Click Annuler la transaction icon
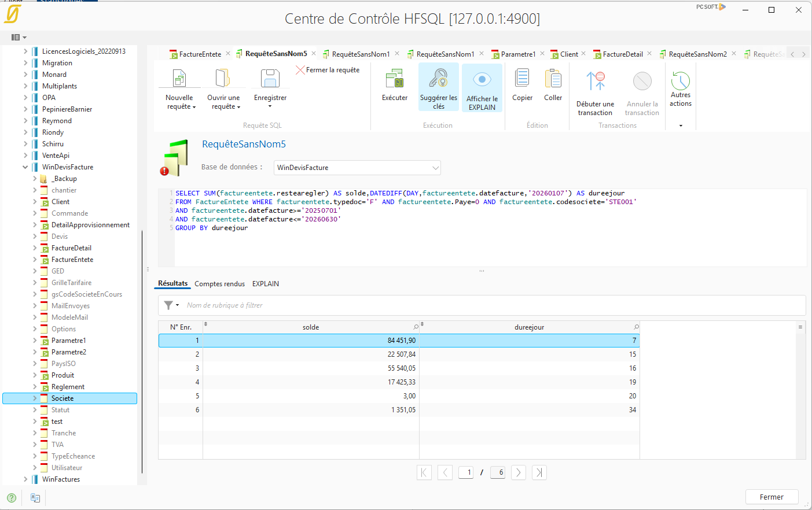The width and height of the screenshot is (812, 510). click(x=642, y=82)
